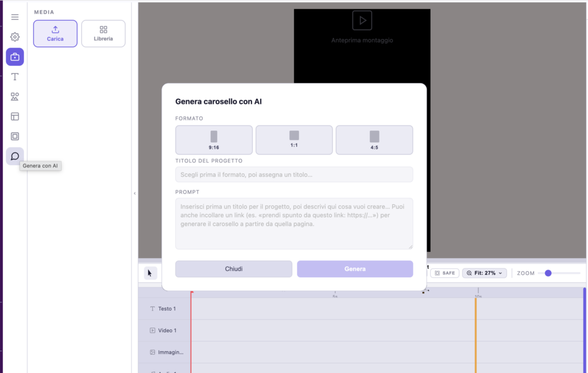This screenshot has height=373, width=588.
Task: Select the Media briefcase icon
Action: click(15, 57)
